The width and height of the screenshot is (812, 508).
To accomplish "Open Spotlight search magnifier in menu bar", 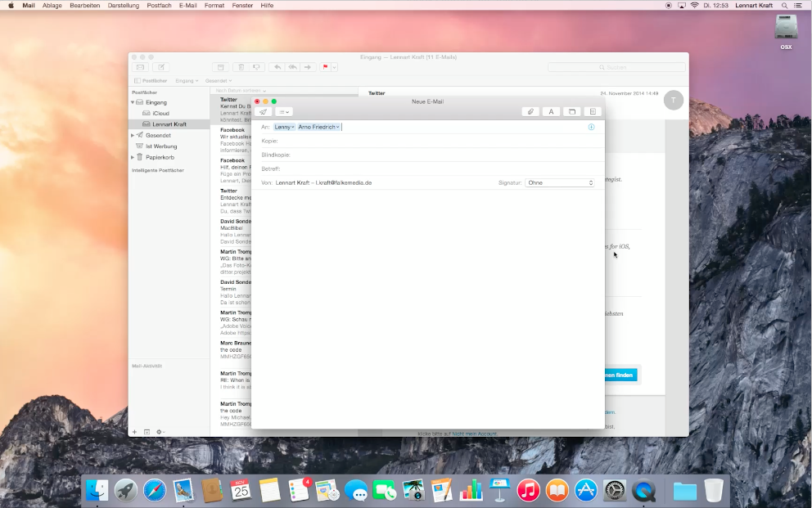I will click(784, 5).
